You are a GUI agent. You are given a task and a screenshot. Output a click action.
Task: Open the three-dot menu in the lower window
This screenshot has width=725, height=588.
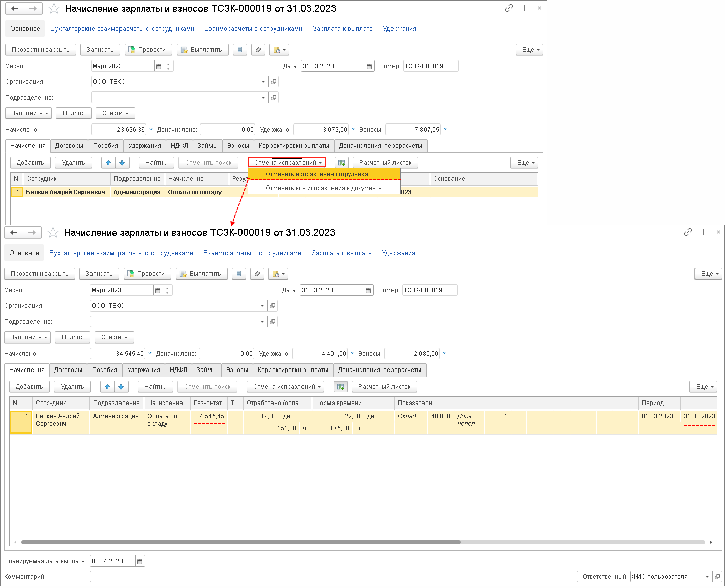tap(703, 232)
